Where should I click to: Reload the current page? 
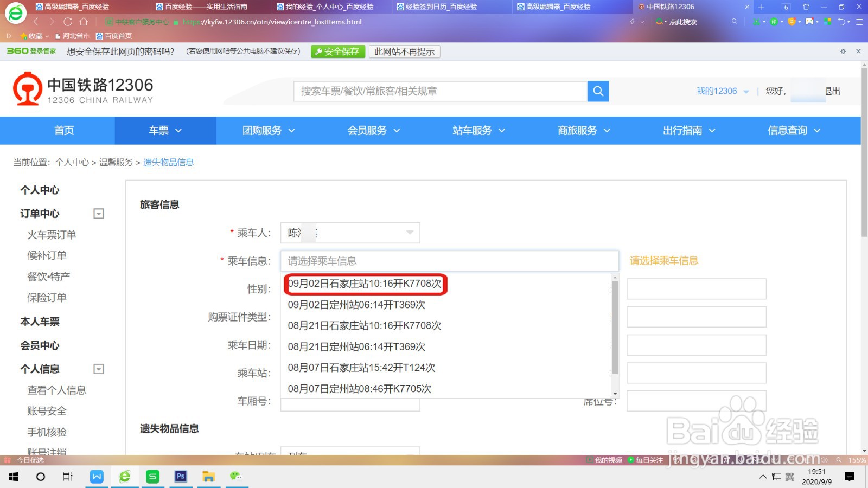[x=68, y=22]
